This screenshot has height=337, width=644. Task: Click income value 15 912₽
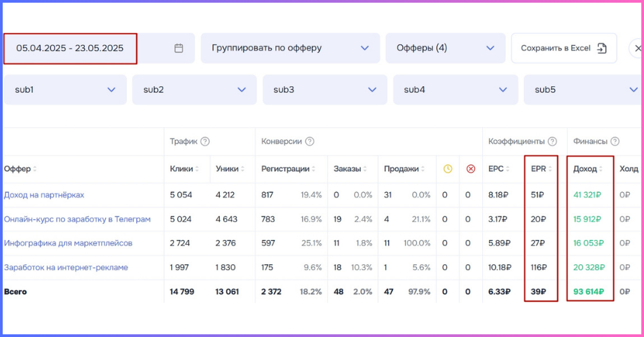click(587, 219)
